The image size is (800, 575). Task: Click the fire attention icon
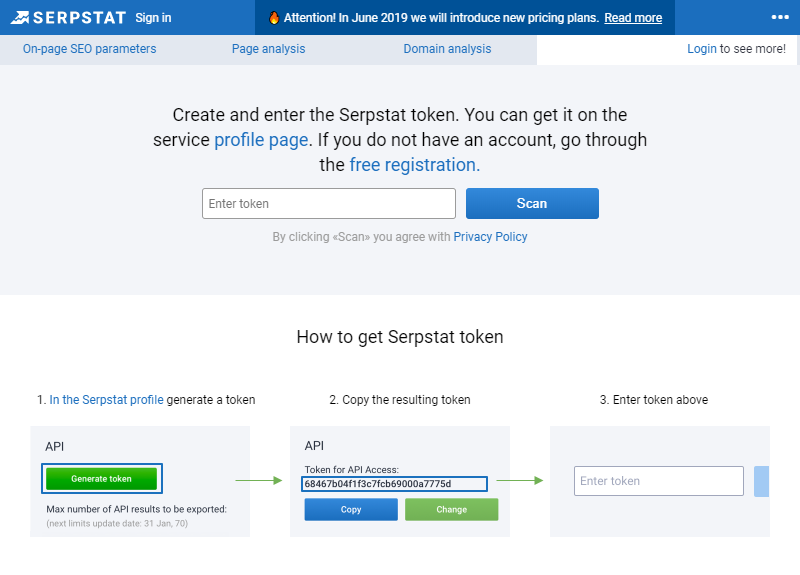[274, 18]
